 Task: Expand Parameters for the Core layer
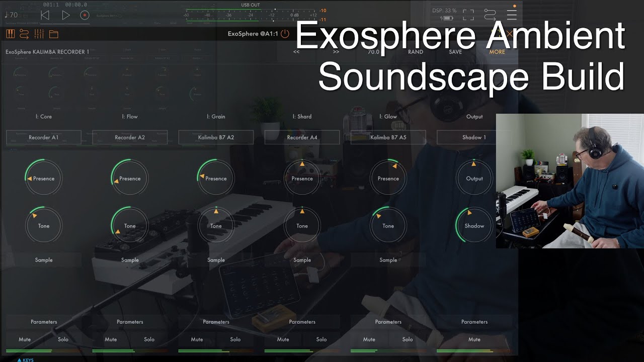pyautogui.click(x=44, y=322)
